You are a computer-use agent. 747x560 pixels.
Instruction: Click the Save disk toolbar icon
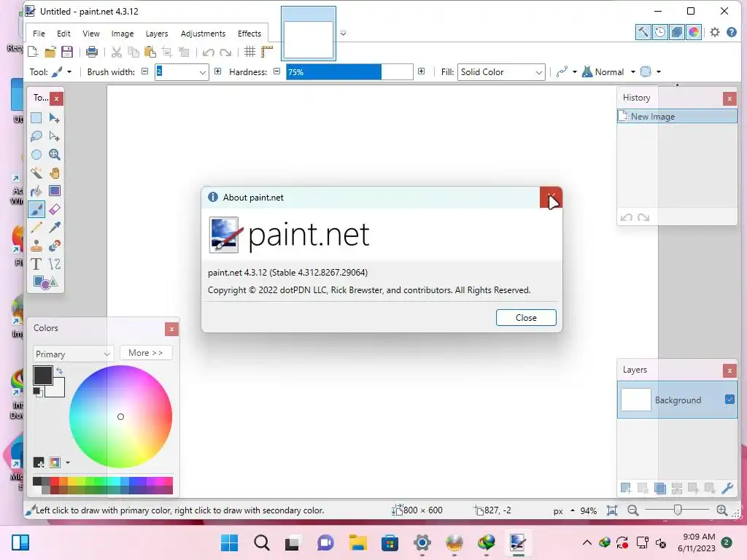click(67, 52)
